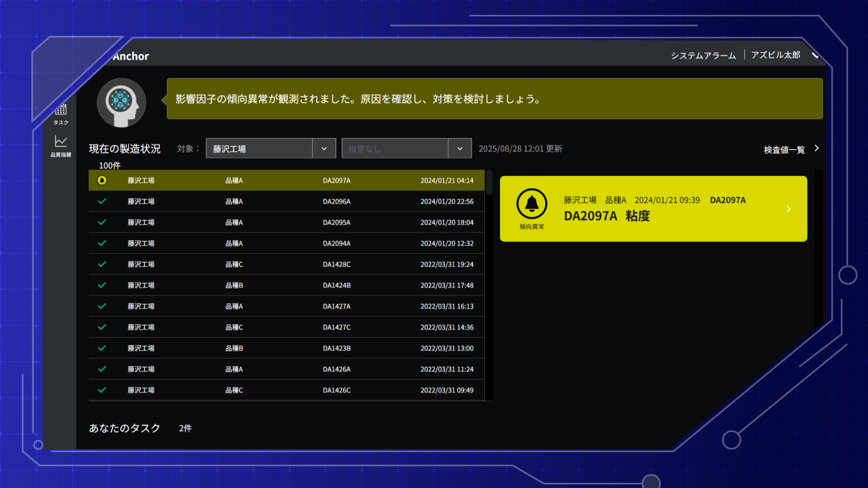Viewport: 868px width, 488px height.
Task: Click the green checkmark on DA2096A row
Action: (x=102, y=202)
